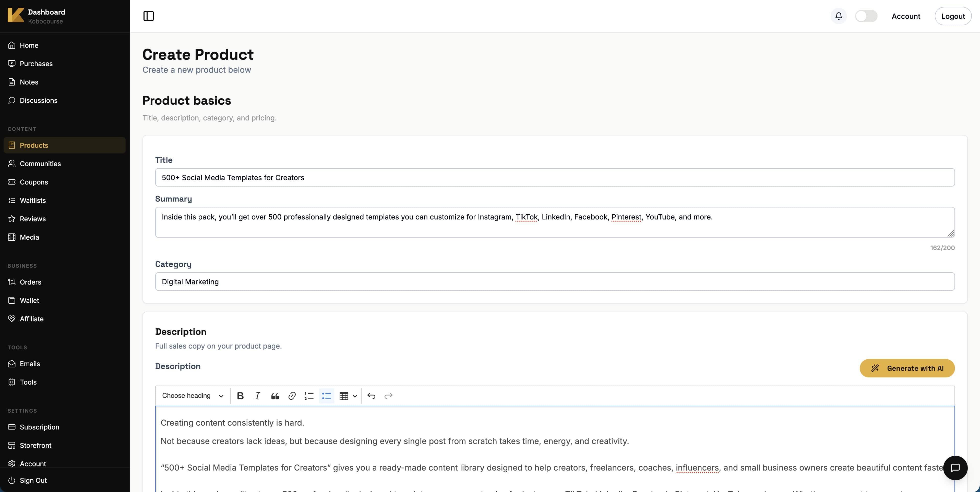The width and height of the screenshot is (980, 492).
Task: Click the Orders icon
Action: click(x=12, y=282)
